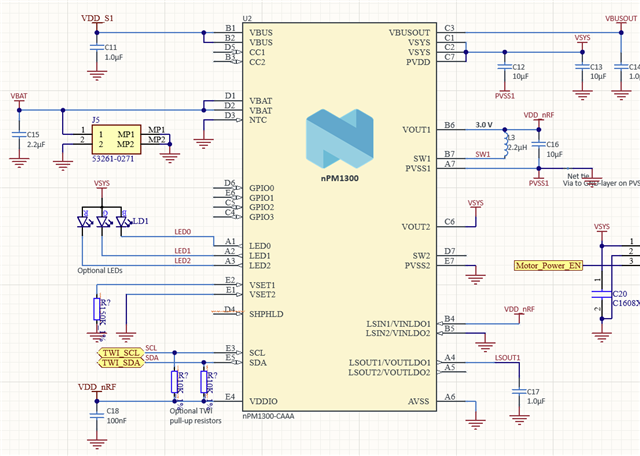Select the ground symbol under NTC pin D3
The width and height of the screenshot is (640, 456).
(203, 143)
